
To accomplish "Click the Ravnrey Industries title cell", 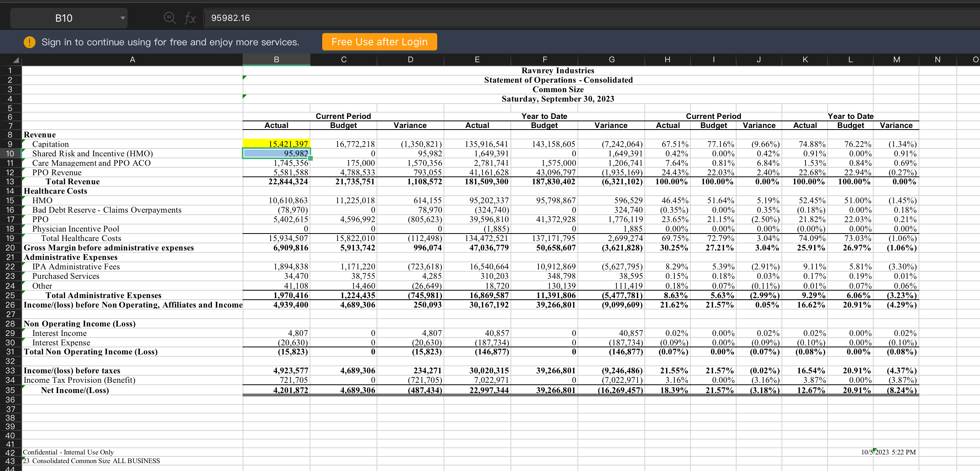I will click(557, 70).
